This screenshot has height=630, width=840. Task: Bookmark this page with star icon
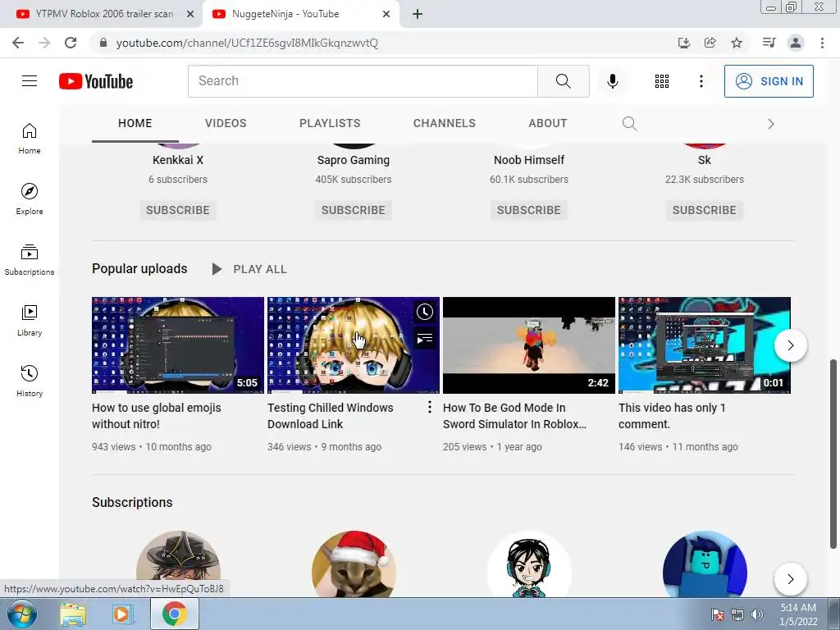click(737, 43)
